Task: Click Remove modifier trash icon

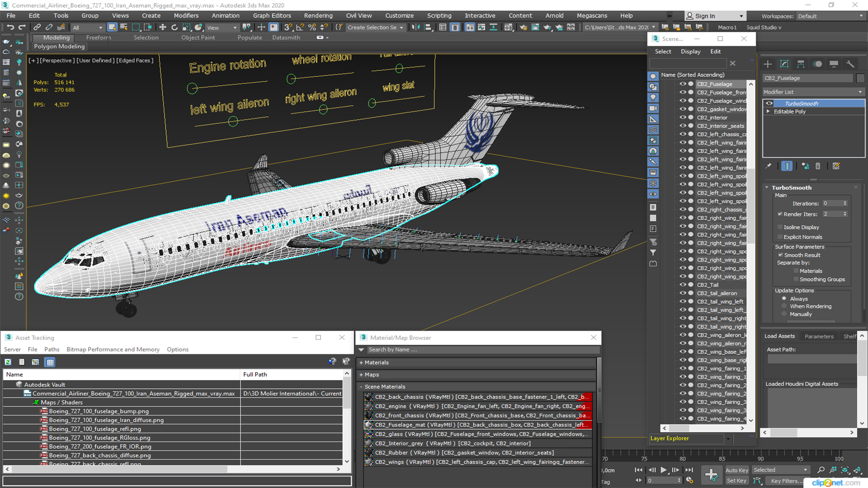Action: pyautogui.click(x=818, y=166)
